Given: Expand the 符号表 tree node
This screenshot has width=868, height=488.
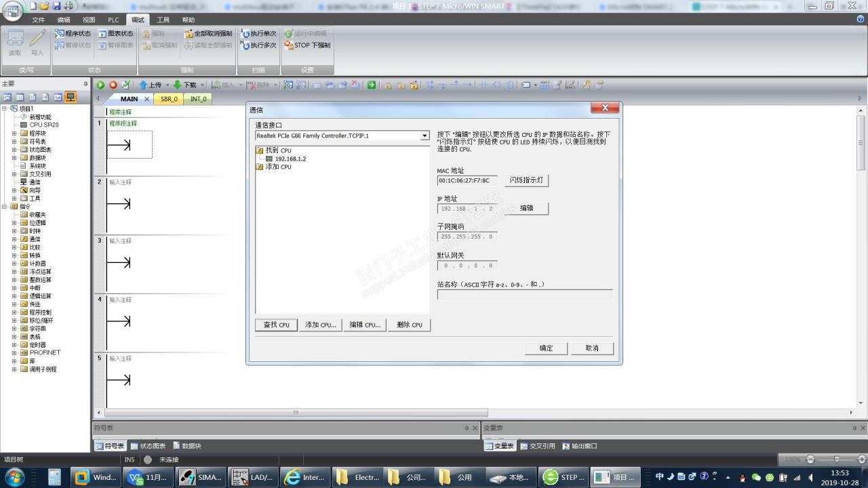Looking at the screenshot, I should click(x=14, y=142).
